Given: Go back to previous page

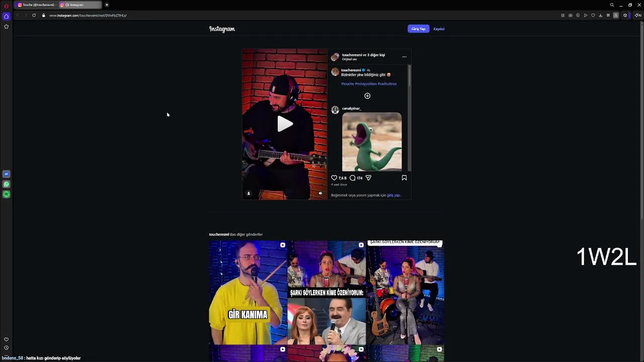Looking at the screenshot, I should pos(17,16).
